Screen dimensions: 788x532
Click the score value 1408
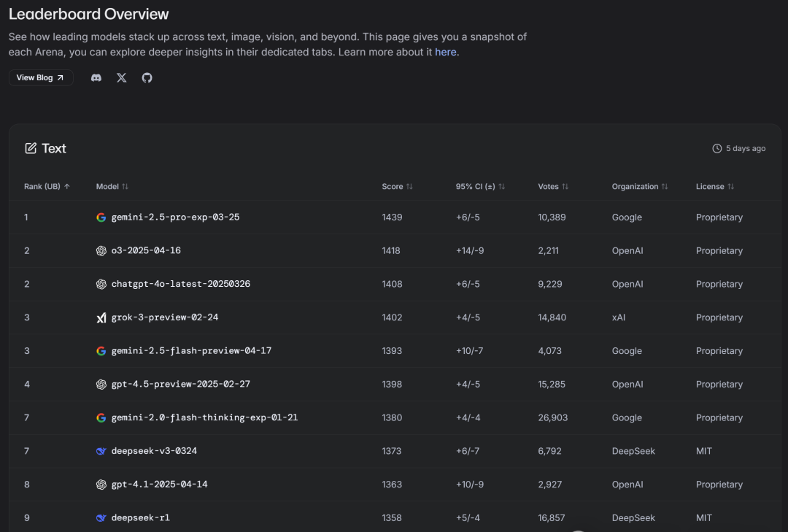[x=392, y=284]
